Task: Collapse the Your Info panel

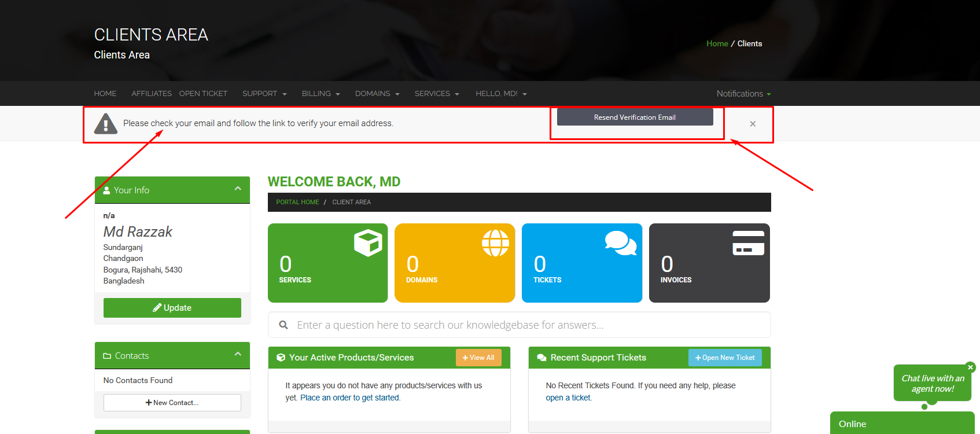Action: tap(238, 189)
